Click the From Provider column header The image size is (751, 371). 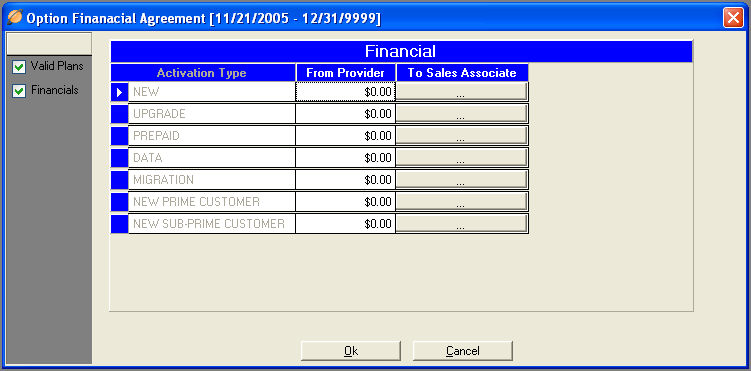346,73
